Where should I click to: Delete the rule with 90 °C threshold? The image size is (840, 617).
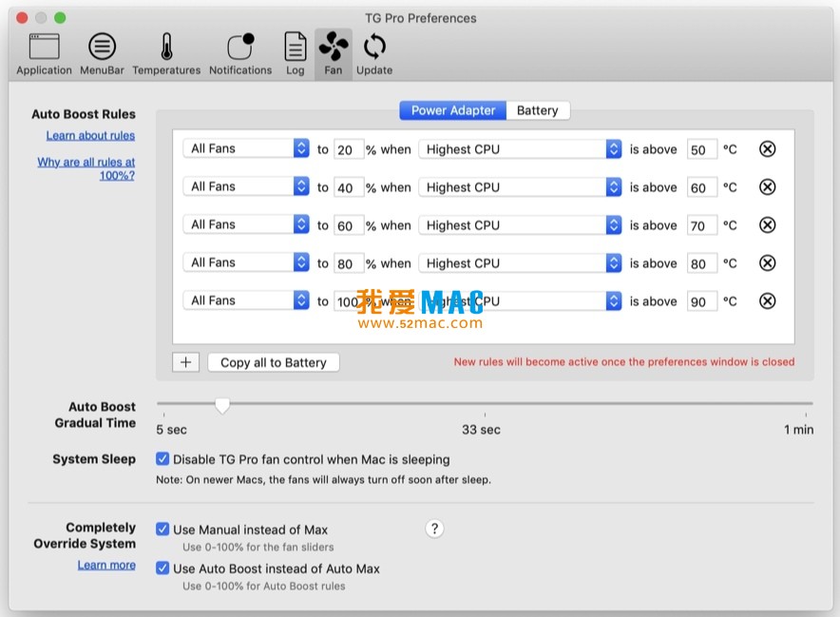click(x=767, y=301)
